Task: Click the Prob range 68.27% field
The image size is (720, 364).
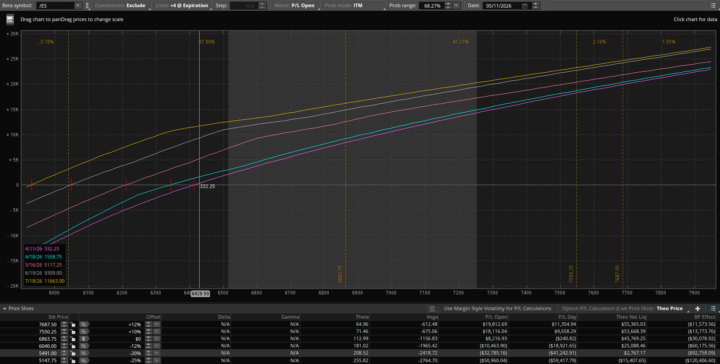Action: (x=432, y=6)
